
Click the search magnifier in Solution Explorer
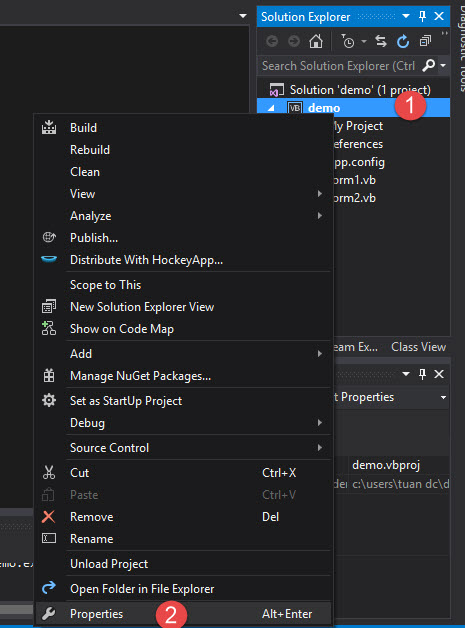[429, 65]
